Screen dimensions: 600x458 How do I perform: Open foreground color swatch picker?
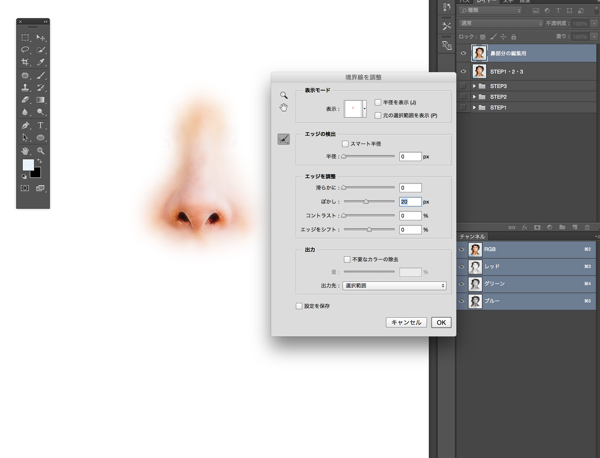click(x=28, y=165)
